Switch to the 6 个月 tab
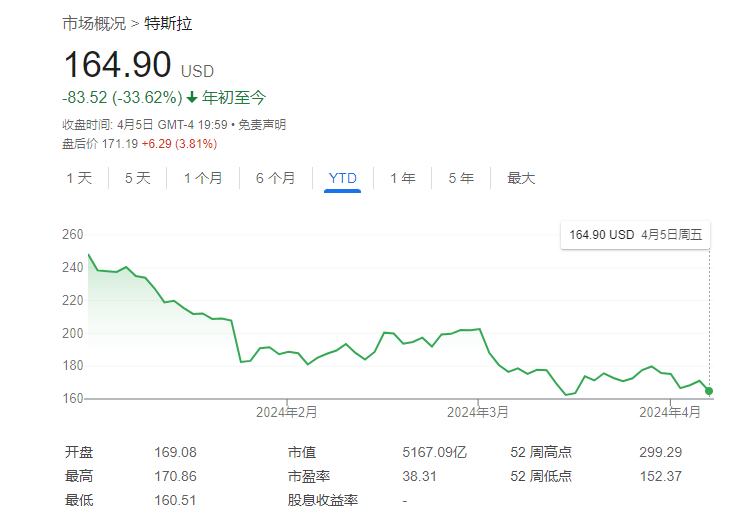The height and width of the screenshot is (517, 742). tap(276, 178)
